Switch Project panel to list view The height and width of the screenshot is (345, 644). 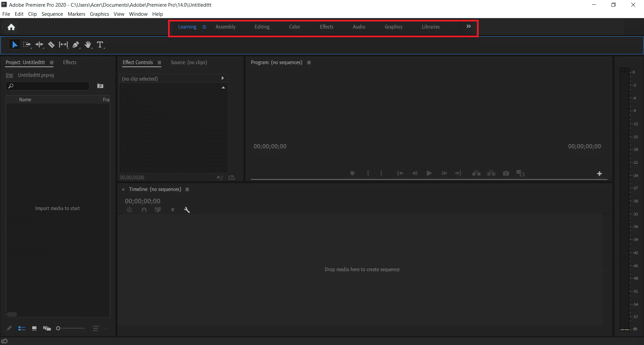[x=22, y=329]
